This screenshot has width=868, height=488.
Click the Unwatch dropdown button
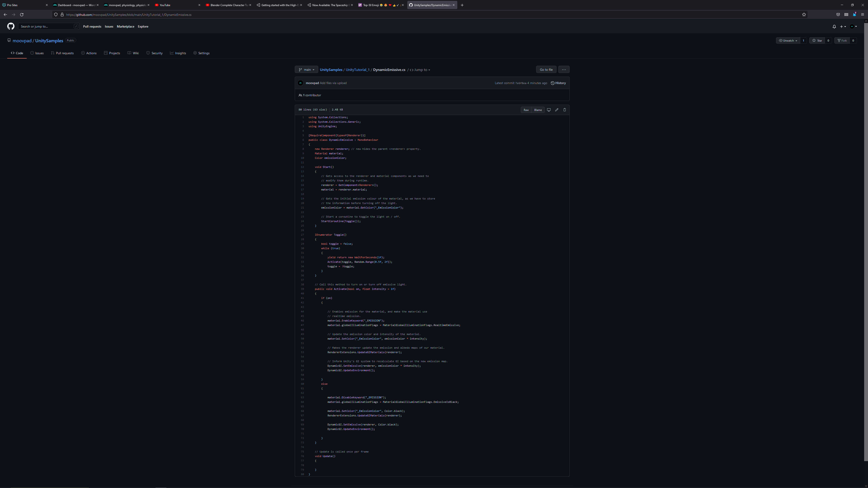788,40
